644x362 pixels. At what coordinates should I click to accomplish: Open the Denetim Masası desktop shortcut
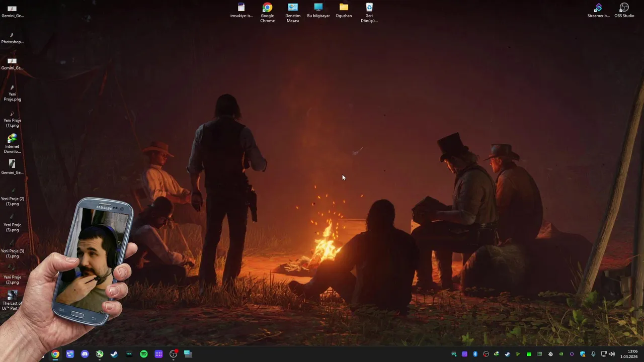(x=293, y=13)
